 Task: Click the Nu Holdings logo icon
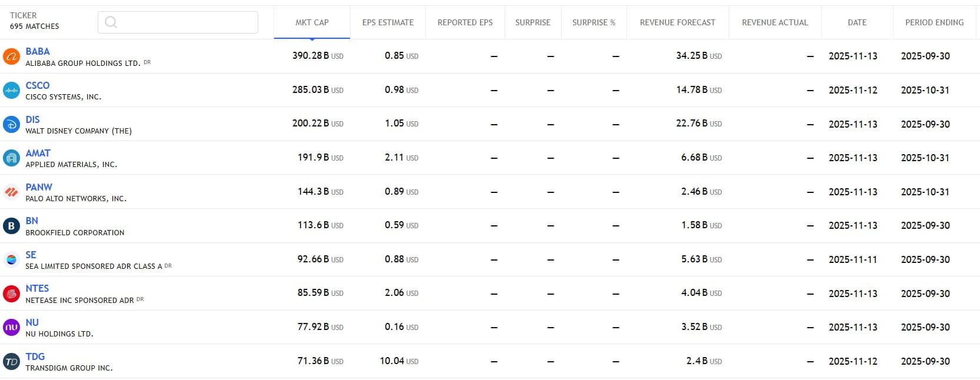coord(11,328)
